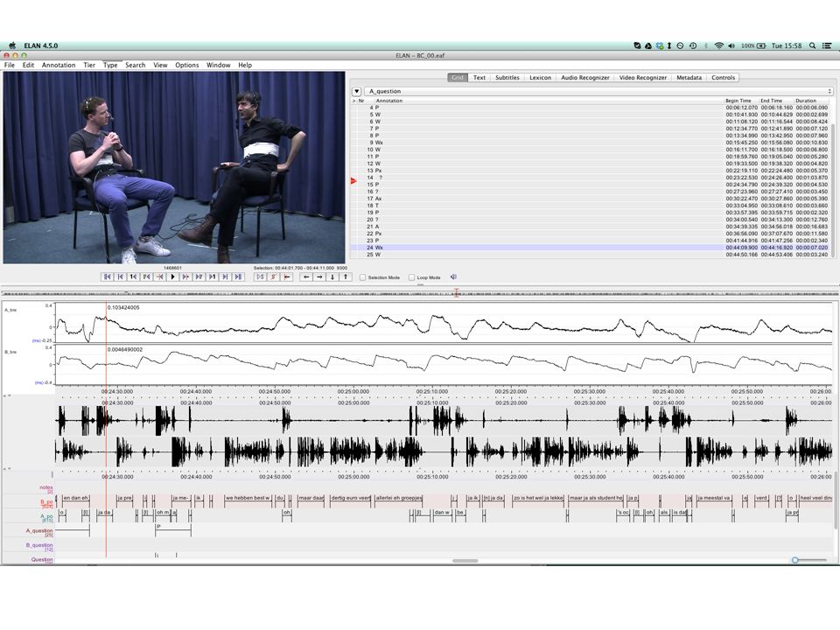Open the Edit menu

pos(28,65)
